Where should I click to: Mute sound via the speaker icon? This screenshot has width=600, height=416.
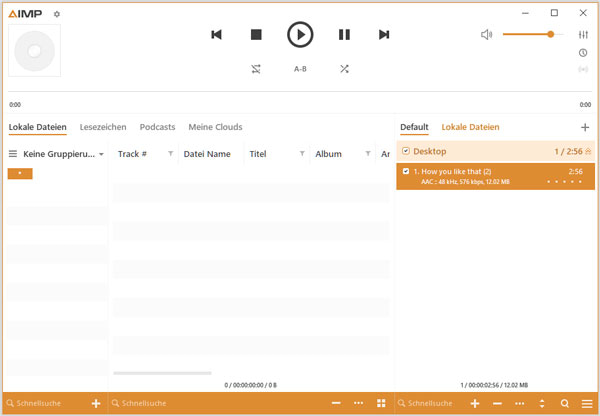[486, 35]
